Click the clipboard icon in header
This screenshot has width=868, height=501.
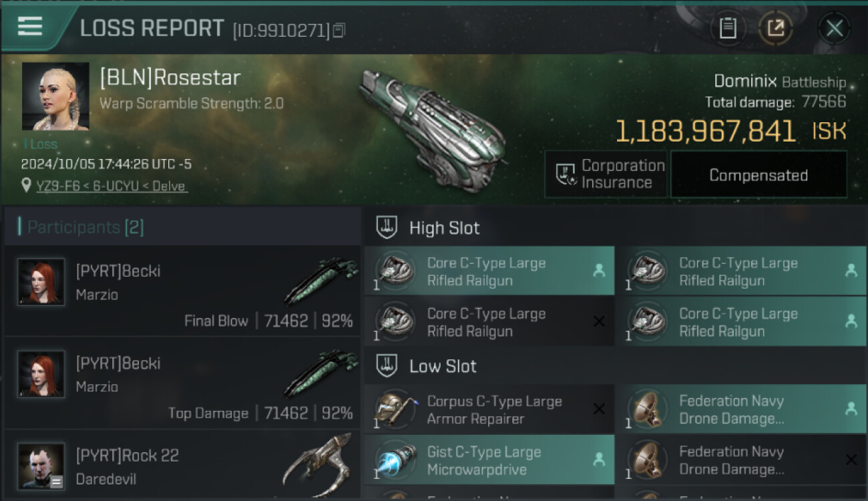[x=728, y=28]
